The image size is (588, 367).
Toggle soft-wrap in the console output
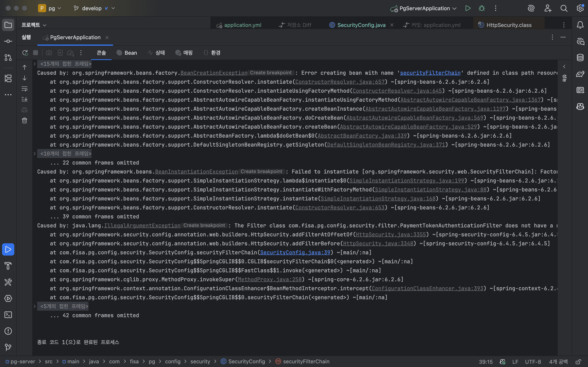coord(25,89)
